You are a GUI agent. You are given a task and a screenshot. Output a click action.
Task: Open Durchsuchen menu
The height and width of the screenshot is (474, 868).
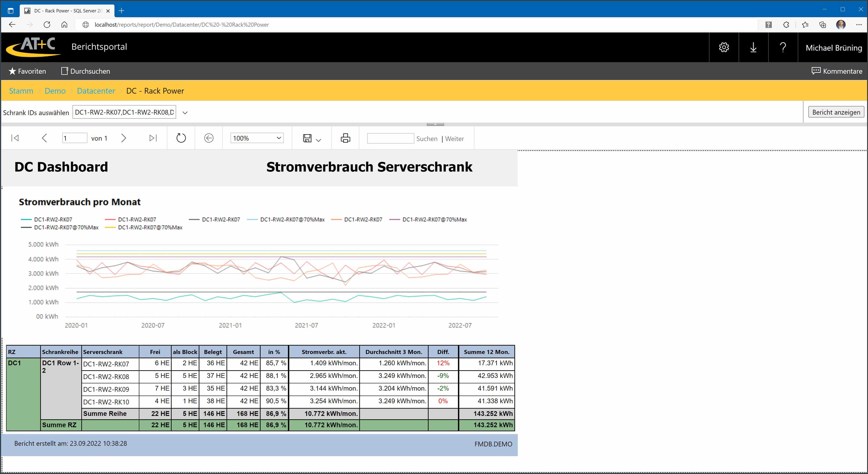(x=86, y=71)
